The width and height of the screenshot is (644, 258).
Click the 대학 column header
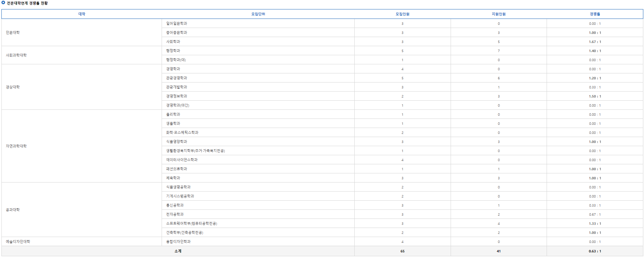(82, 14)
